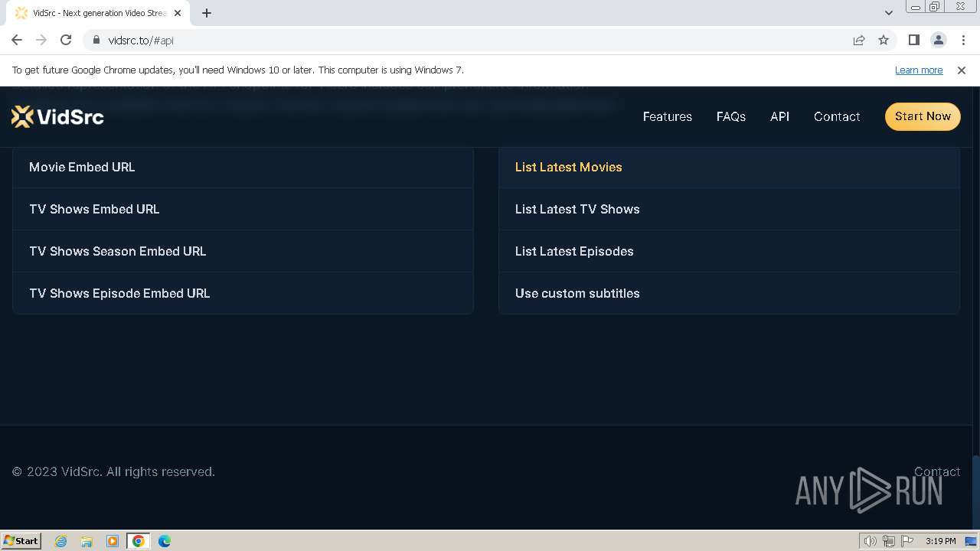Click the Start Now button

pos(923,116)
